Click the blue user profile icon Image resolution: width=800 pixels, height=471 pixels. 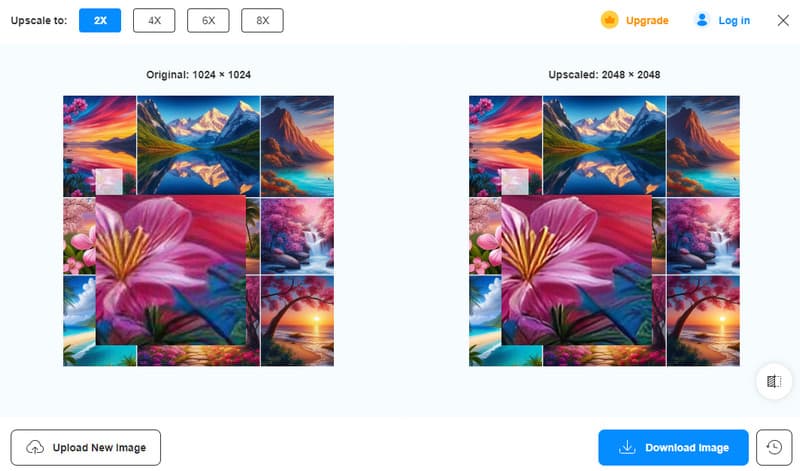702,20
